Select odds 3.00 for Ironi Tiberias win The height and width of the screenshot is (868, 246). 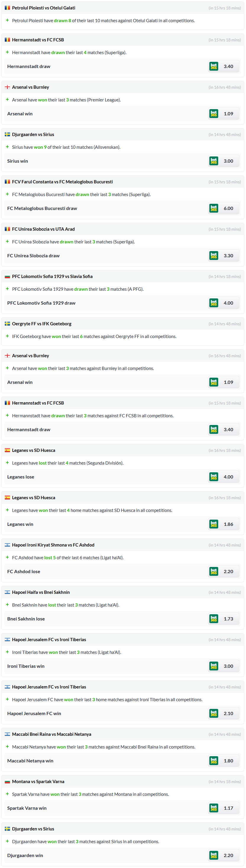pos(229,666)
